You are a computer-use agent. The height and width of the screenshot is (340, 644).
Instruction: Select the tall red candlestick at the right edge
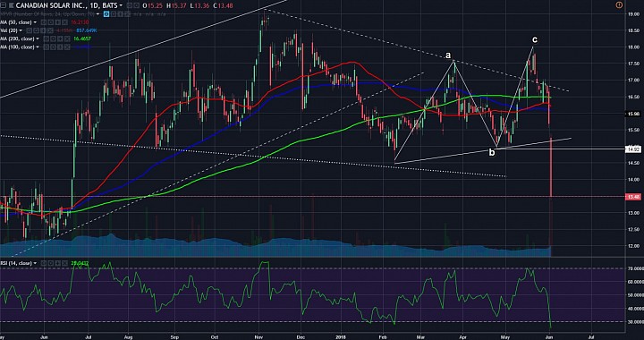[551, 167]
